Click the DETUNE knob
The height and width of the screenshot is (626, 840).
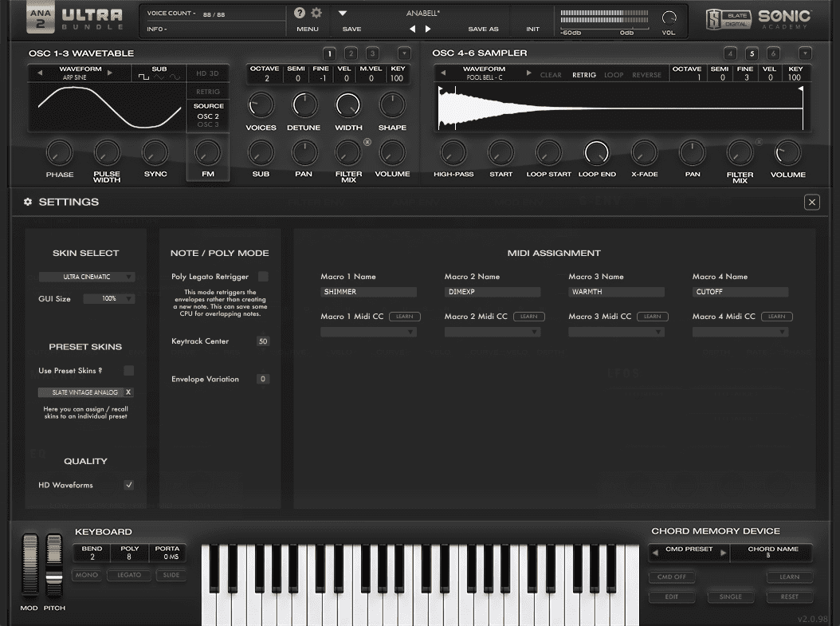[304, 105]
